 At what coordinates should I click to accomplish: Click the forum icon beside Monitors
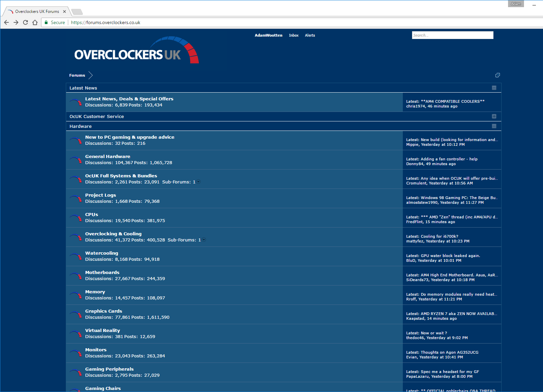[76, 353]
